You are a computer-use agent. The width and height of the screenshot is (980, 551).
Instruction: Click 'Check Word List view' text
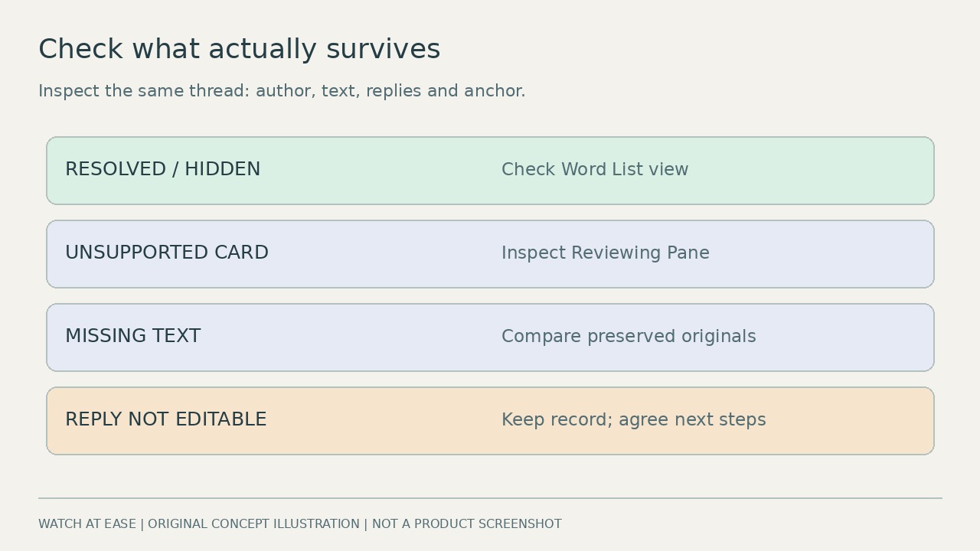click(x=595, y=170)
